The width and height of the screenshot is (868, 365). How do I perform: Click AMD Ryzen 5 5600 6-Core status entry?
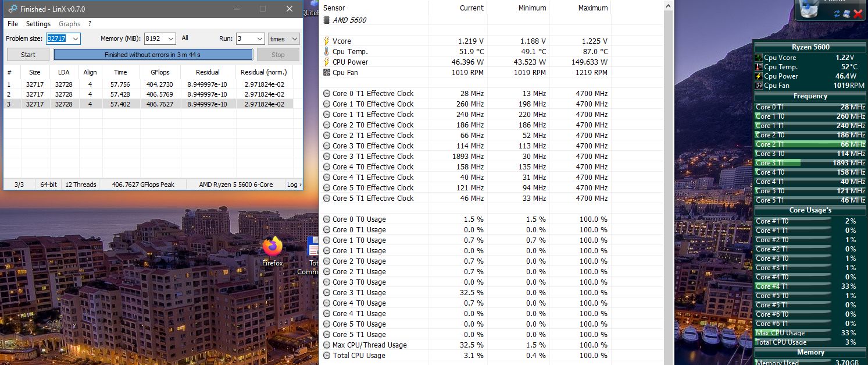pos(235,185)
